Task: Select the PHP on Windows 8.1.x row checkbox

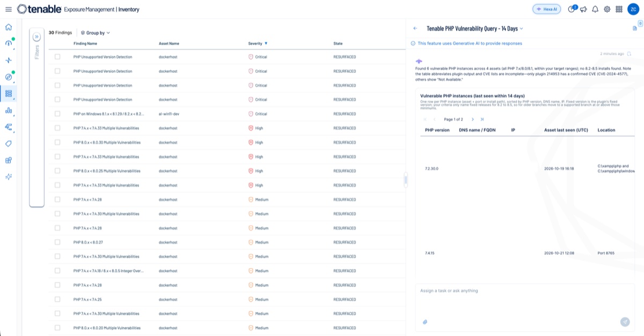Action: [57, 114]
